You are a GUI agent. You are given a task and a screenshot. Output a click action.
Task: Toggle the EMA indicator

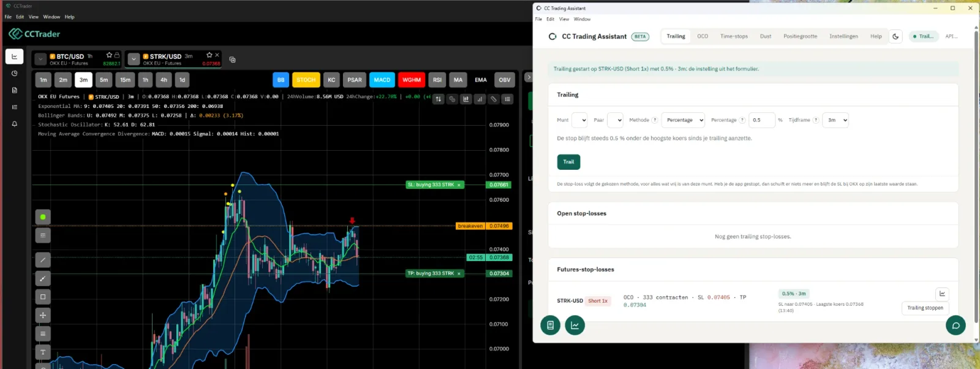coord(481,80)
